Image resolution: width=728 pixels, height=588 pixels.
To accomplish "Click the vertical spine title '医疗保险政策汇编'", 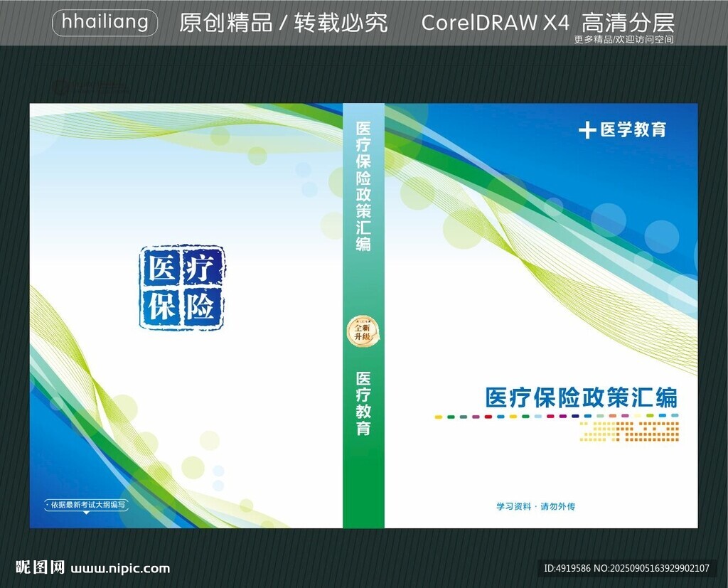I will click(x=363, y=186).
